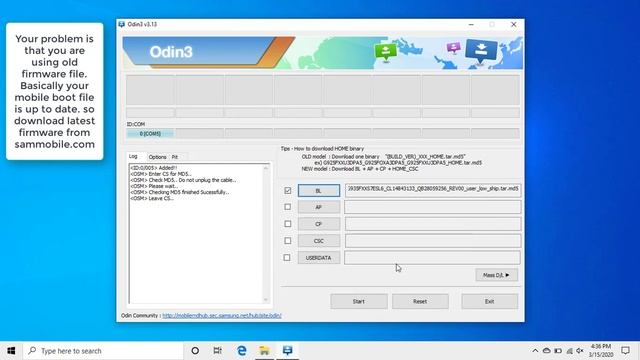
Task: Open the network tray icon
Action: [569, 351]
